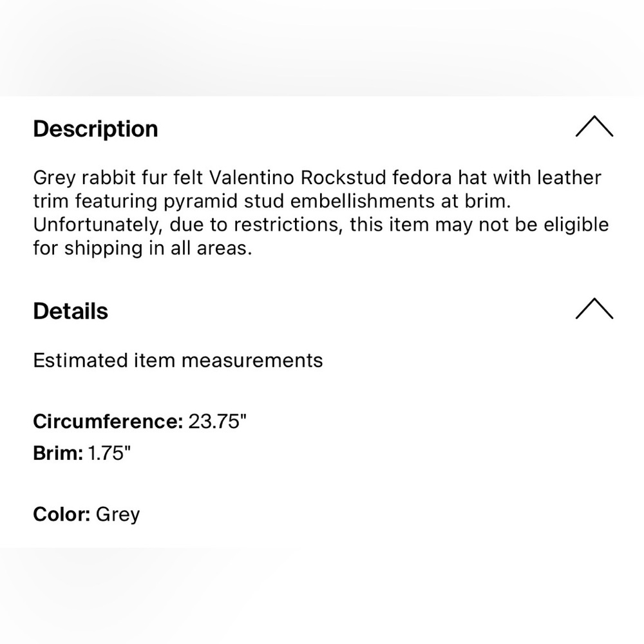Collapse the Details section using its chevron
This screenshot has width=644, height=644.
(x=594, y=309)
